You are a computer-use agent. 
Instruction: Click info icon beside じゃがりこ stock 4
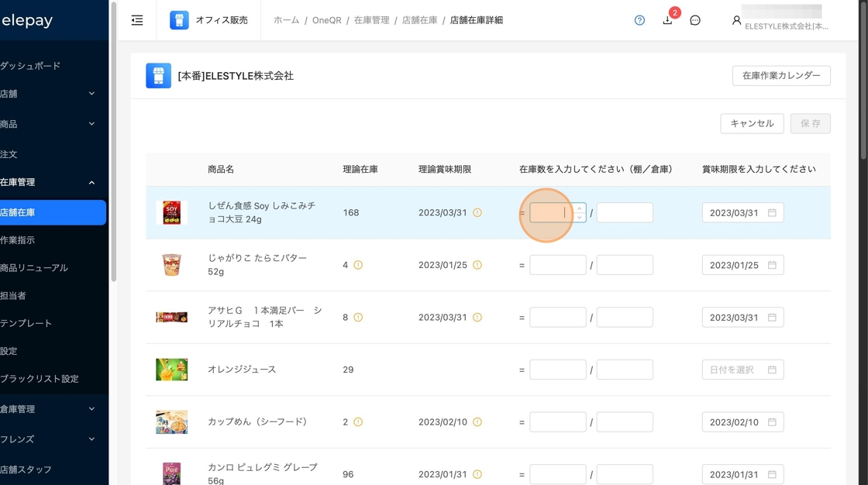click(x=358, y=265)
